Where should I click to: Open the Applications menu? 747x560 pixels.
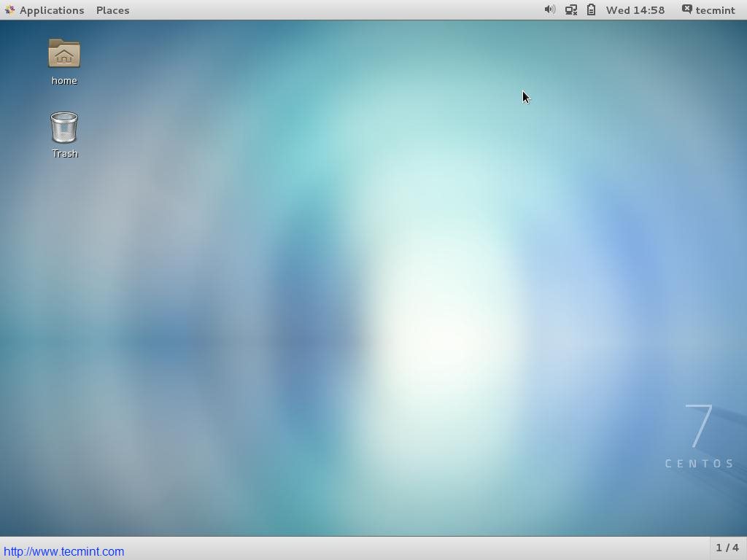pyautogui.click(x=50, y=9)
